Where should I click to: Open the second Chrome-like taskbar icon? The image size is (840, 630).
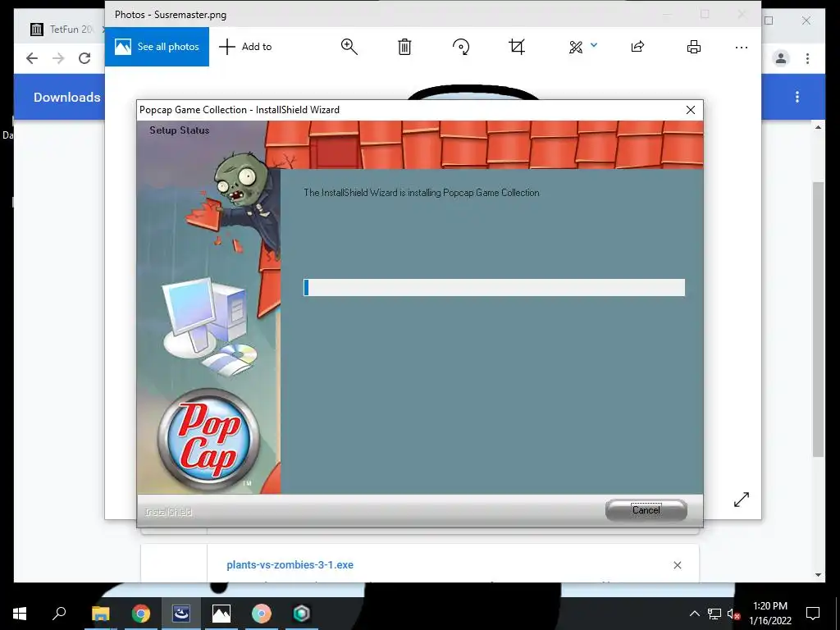262,614
